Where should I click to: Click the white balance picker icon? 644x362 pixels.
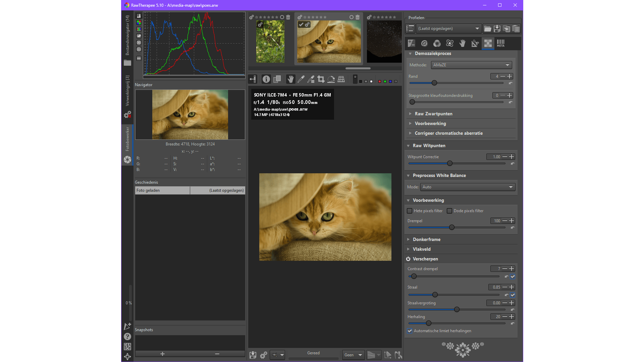301,79
